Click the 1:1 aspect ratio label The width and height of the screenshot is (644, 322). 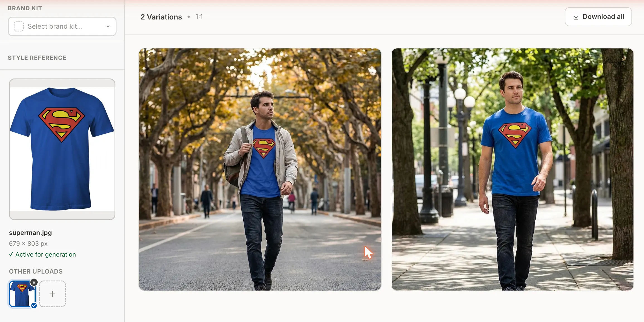tap(199, 17)
